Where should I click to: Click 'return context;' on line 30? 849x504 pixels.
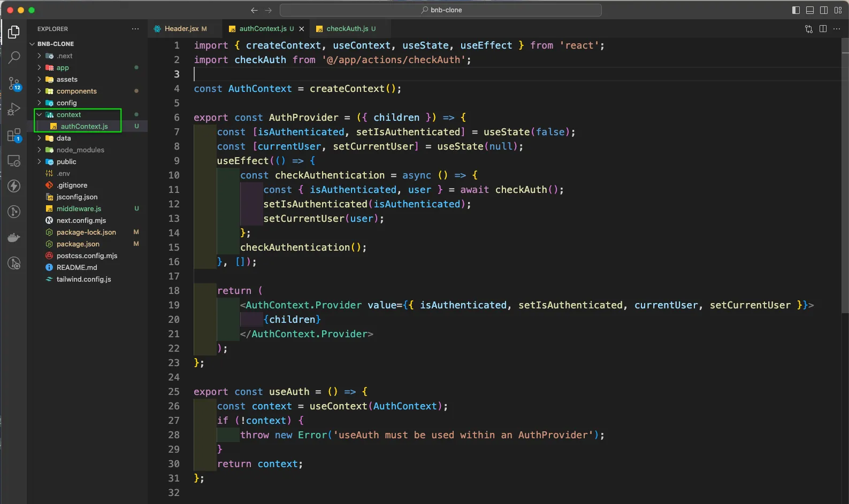260,464
